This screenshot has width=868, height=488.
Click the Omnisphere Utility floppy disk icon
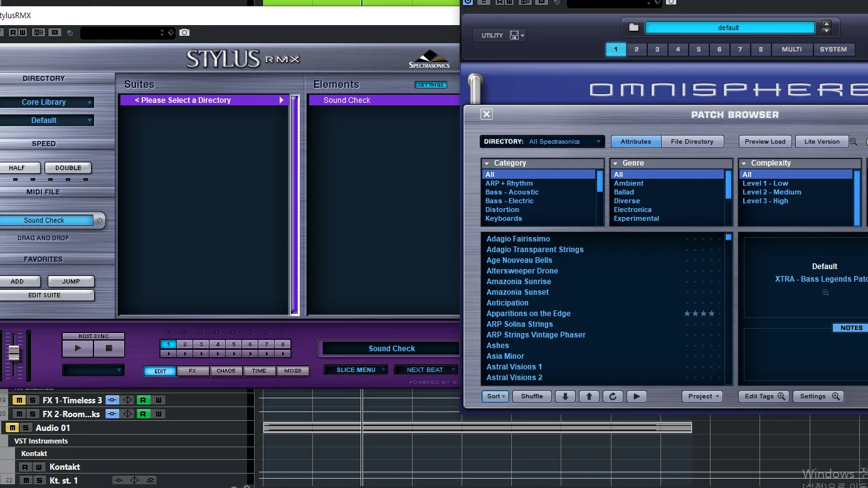(514, 35)
